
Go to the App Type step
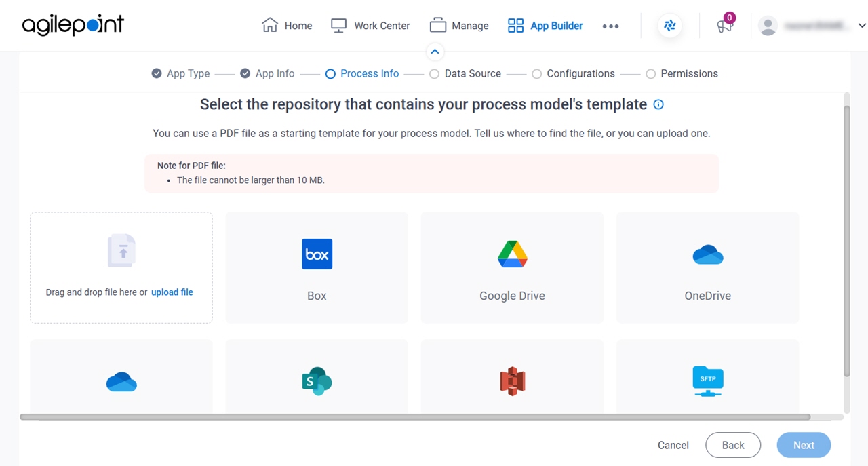click(181, 73)
